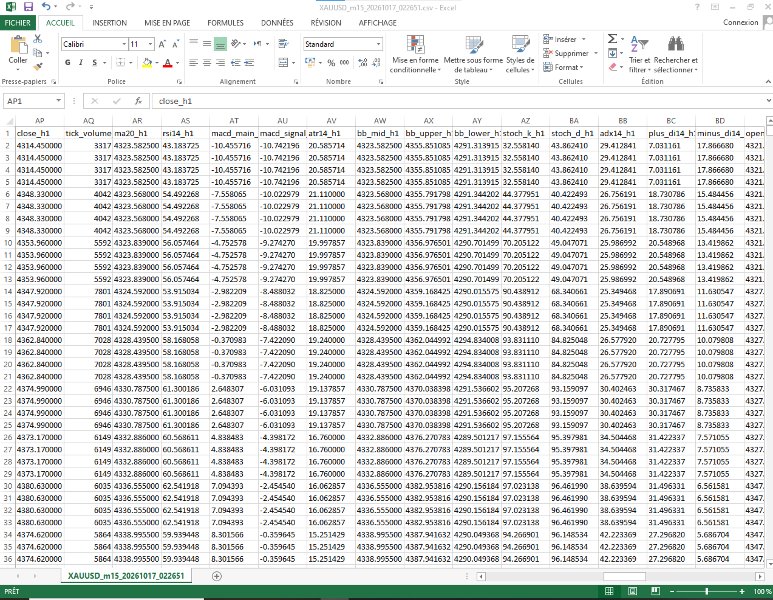Click the zoom slider handle in status bar
773x600 pixels.
pyautogui.click(x=706, y=591)
